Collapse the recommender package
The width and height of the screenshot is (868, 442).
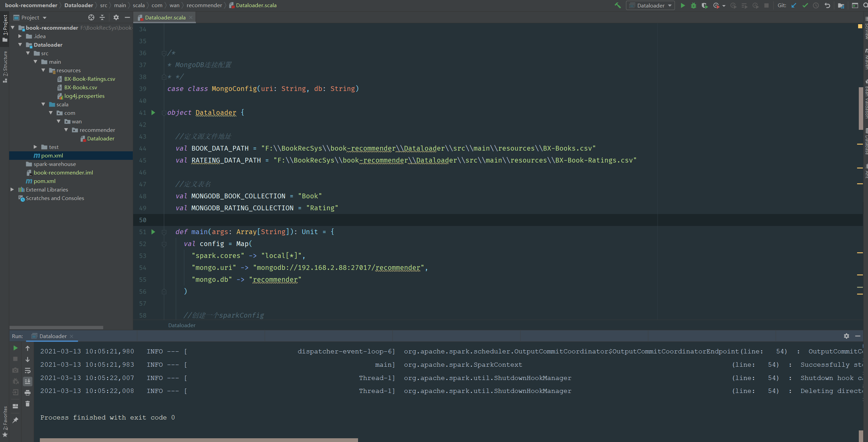[66, 130]
